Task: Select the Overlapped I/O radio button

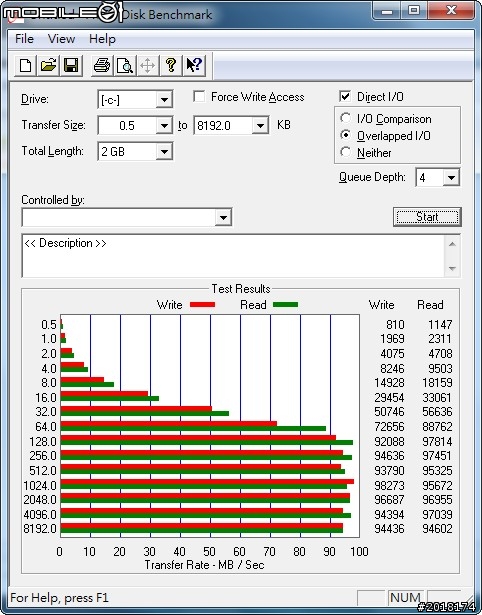Action: [x=346, y=135]
